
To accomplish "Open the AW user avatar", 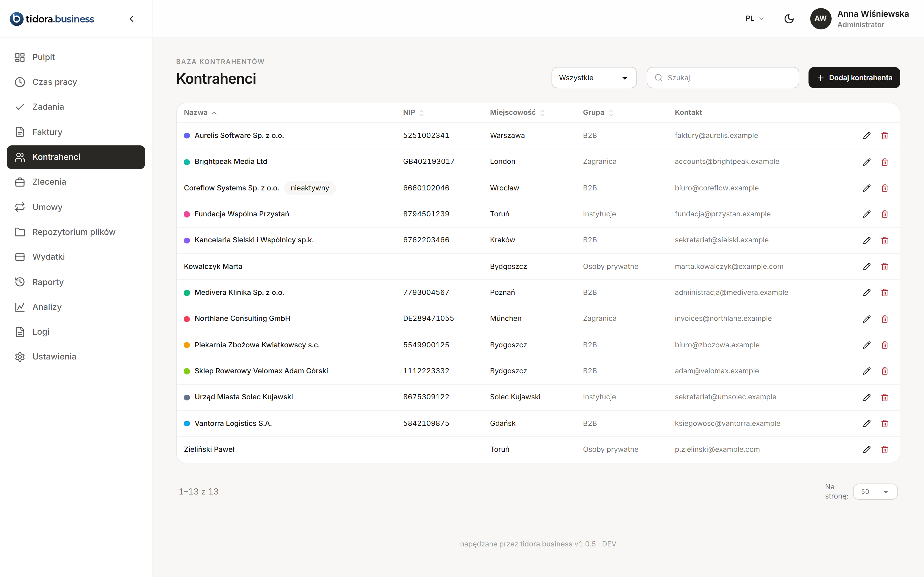I will click(821, 19).
